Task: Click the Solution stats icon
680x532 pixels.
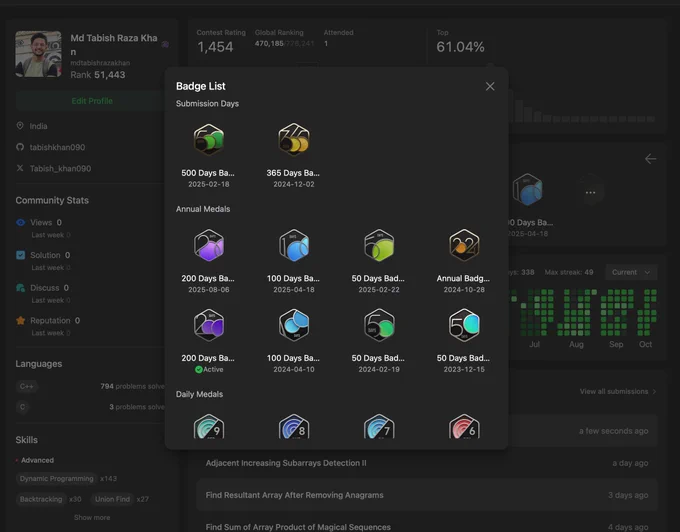Action: 20,255
